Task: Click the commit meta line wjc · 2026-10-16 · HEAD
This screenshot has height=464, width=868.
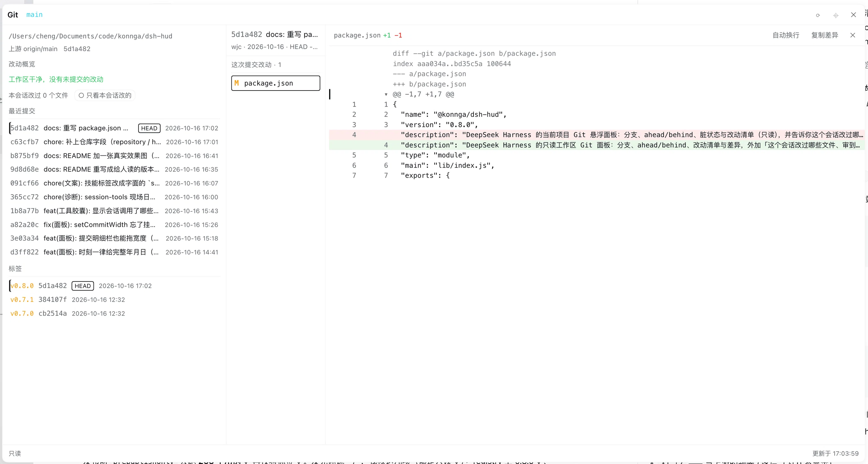Action: 275,47
